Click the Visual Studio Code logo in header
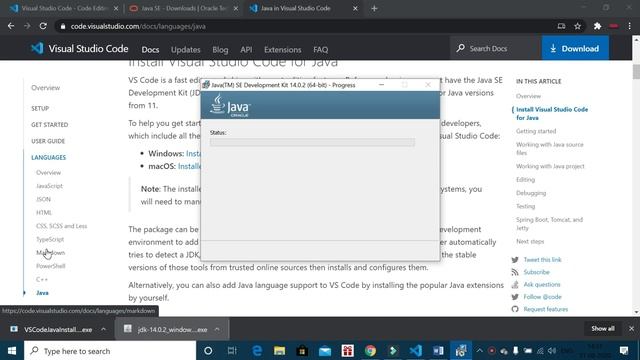 [x=37, y=49]
